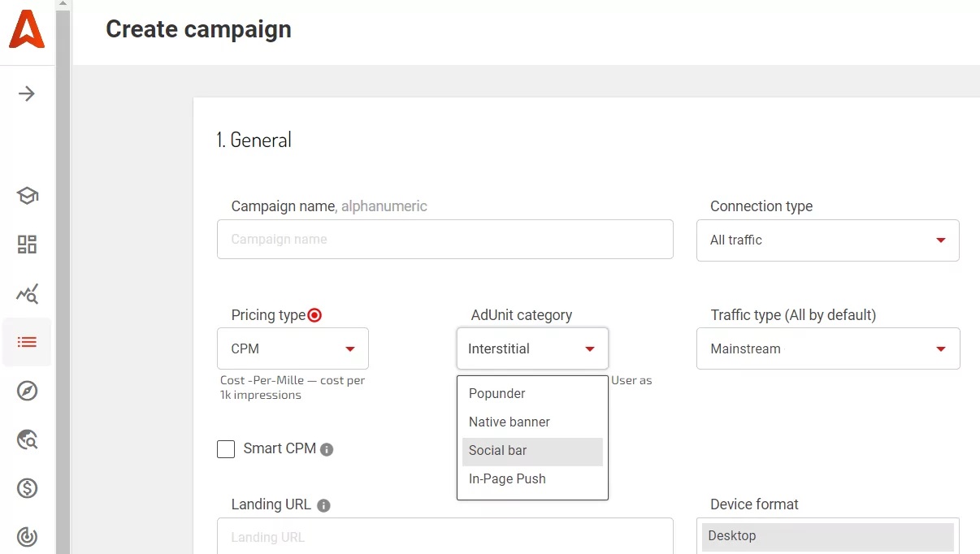This screenshot has width=980, height=554.
Task: Click the Smart CPM info icon
Action: pyautogui.click(x=327, y=449)
